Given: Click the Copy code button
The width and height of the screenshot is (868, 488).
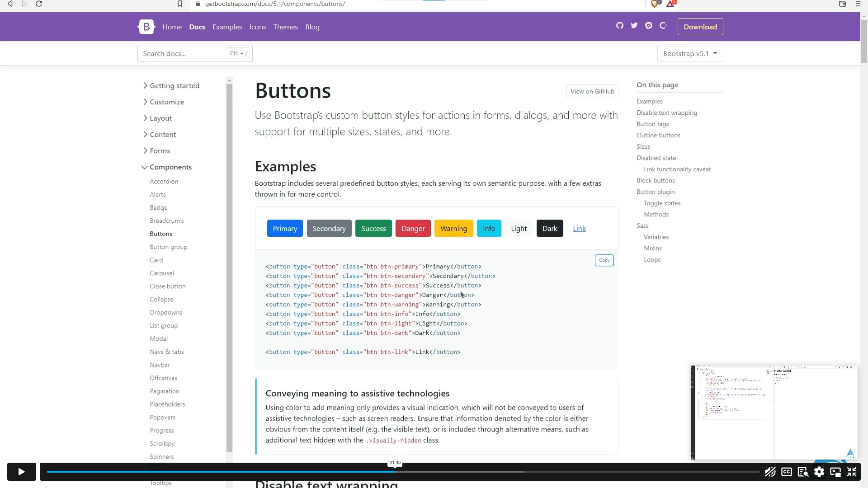Looking at the screenshot, I should coord(604,260).
